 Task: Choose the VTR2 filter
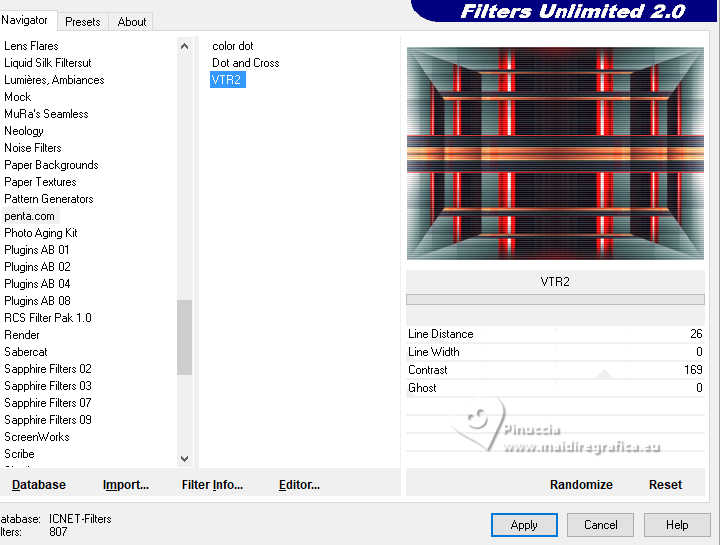coord(228,80)
